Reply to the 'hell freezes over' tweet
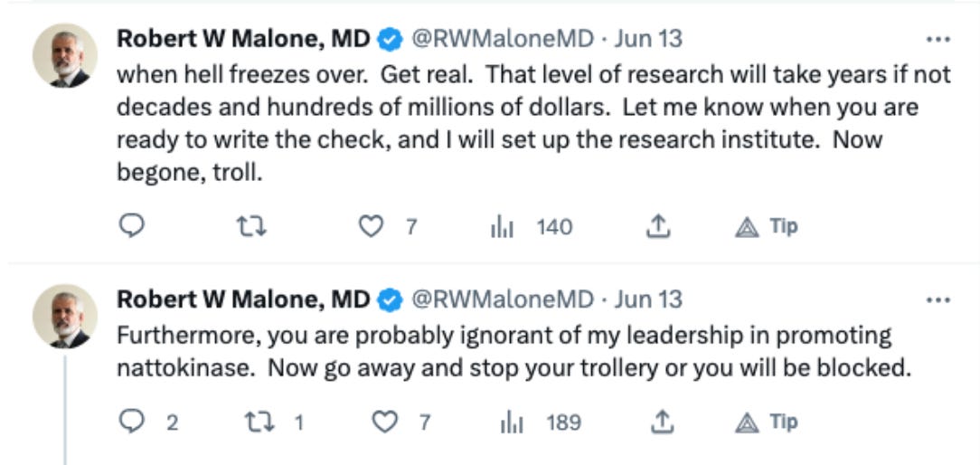This screenshot has height=465, width=980. coord(131,226)
